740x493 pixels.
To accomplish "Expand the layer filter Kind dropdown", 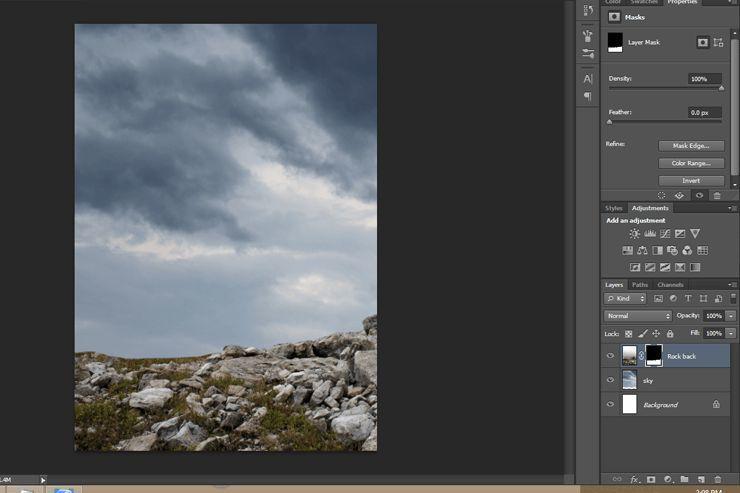I will click(624, 299).
